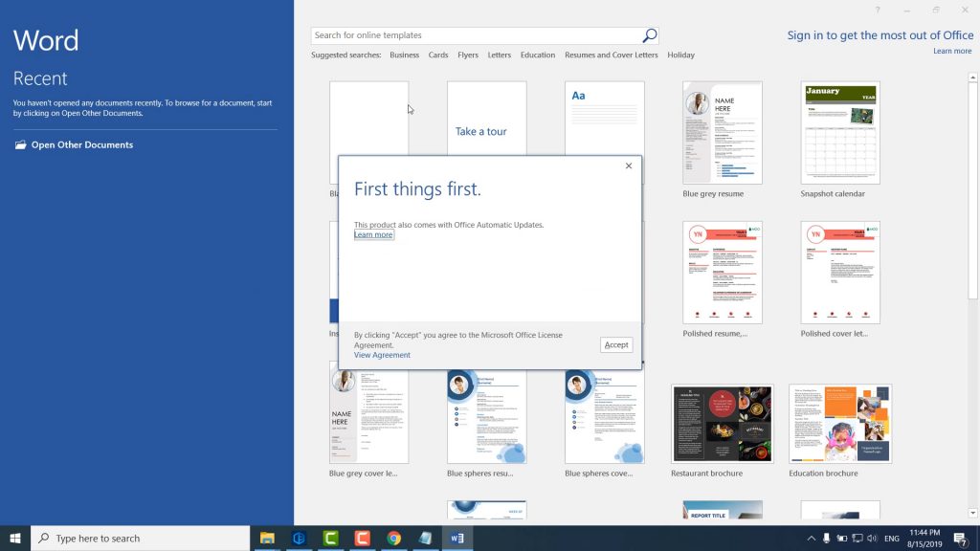This screenshot has width=980, height=551.
Task: Choose the Restaurant brochure template
Action: click(723, 424)
